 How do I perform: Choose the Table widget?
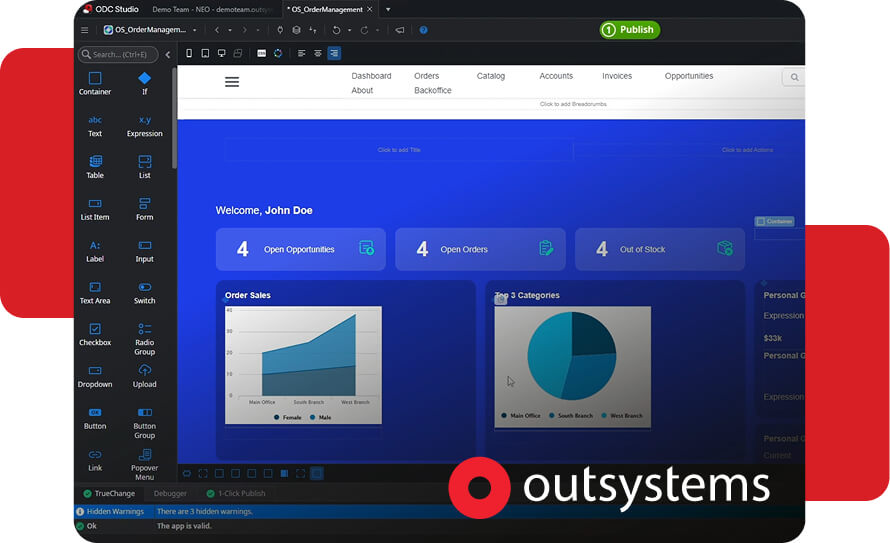(x=95, y=167)
